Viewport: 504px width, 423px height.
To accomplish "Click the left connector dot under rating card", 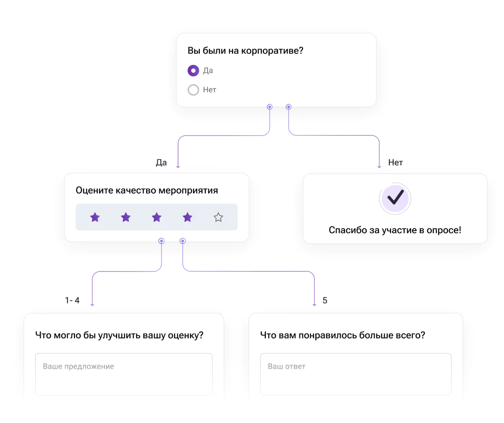I will (161, 241).
